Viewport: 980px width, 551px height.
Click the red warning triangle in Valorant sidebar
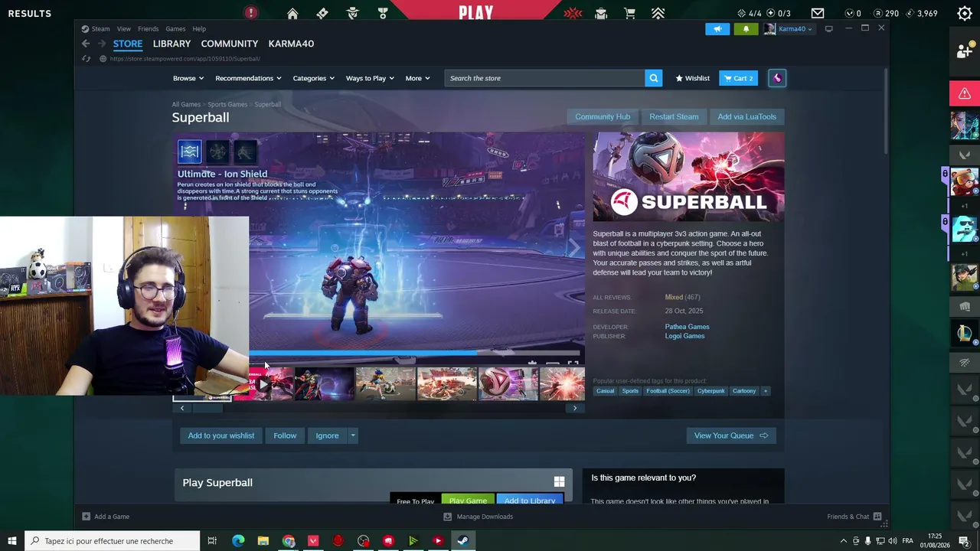[x=965, y=93]
